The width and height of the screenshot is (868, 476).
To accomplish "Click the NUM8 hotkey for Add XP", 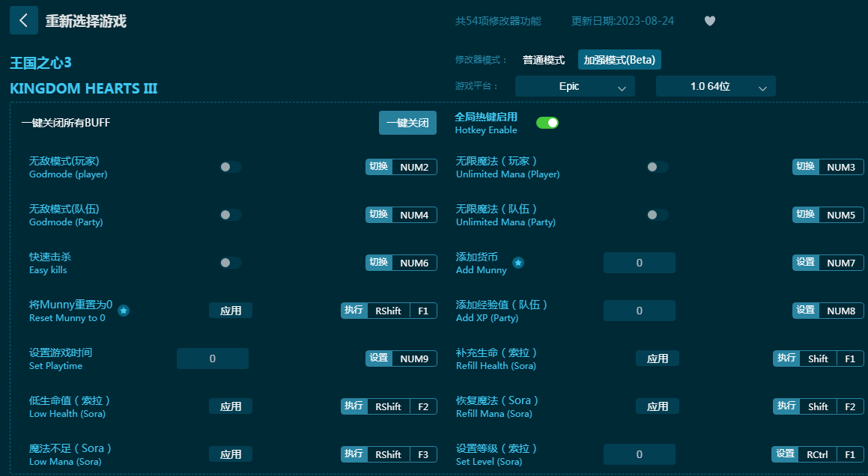I will (828, 311).
